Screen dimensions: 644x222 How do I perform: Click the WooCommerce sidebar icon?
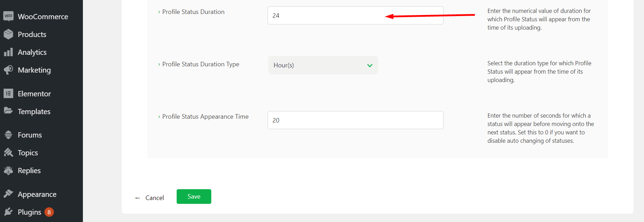coord(8,16)
